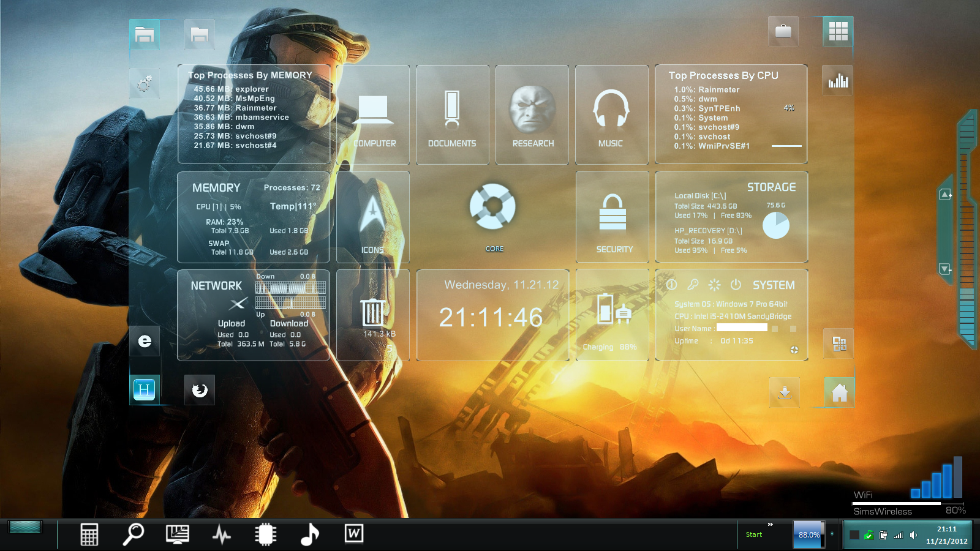Open the CPU chip icon in dock

(x=266, y=534)
